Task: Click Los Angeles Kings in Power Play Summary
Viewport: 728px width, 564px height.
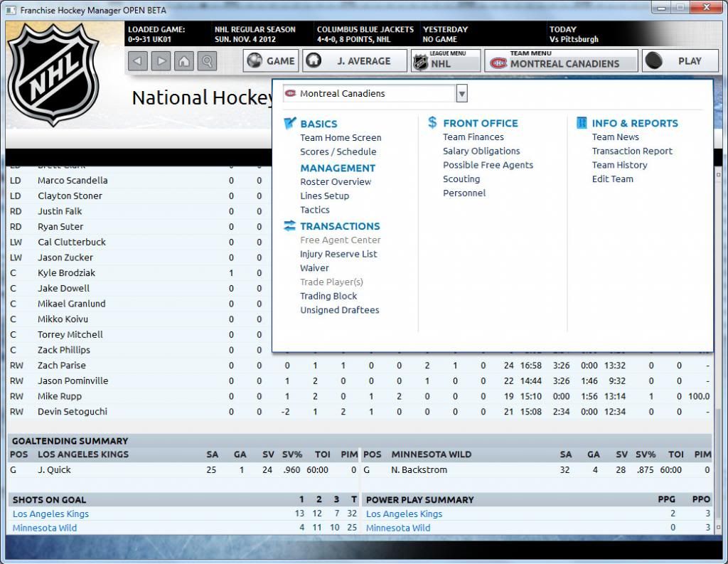Action: [x=404, y=514]
